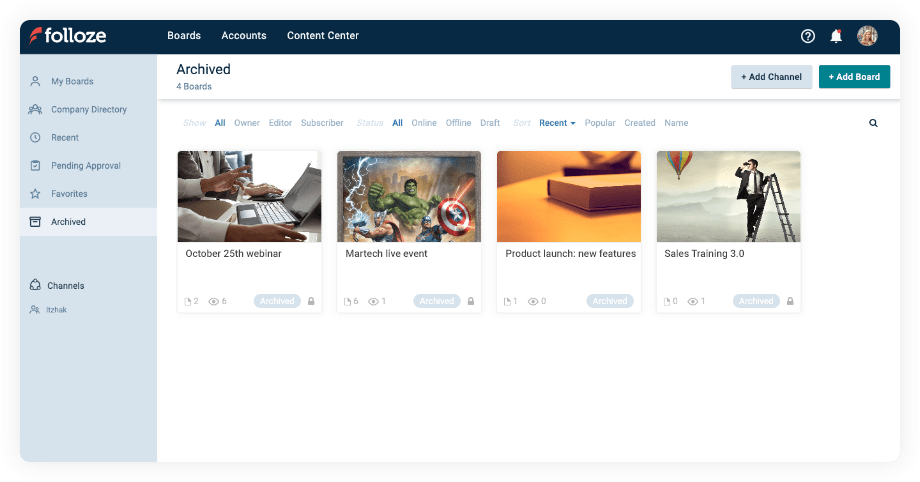Open Sales Training 3.0 board thumbnail
The height and width of the screenshot is (482, 920).
click(728, 196)
